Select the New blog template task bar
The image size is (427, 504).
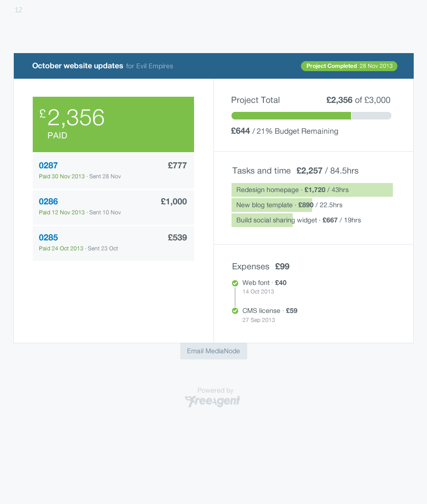(272, 205)
